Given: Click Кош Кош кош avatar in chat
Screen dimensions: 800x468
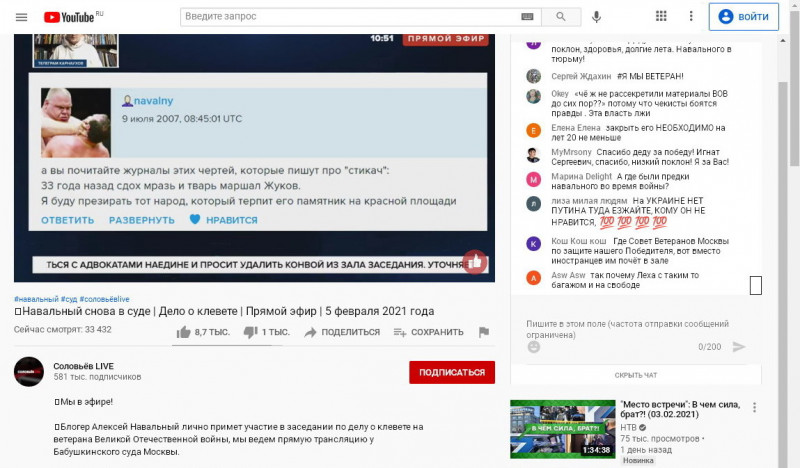Looking at the screenshot, I should pos(534,243).
